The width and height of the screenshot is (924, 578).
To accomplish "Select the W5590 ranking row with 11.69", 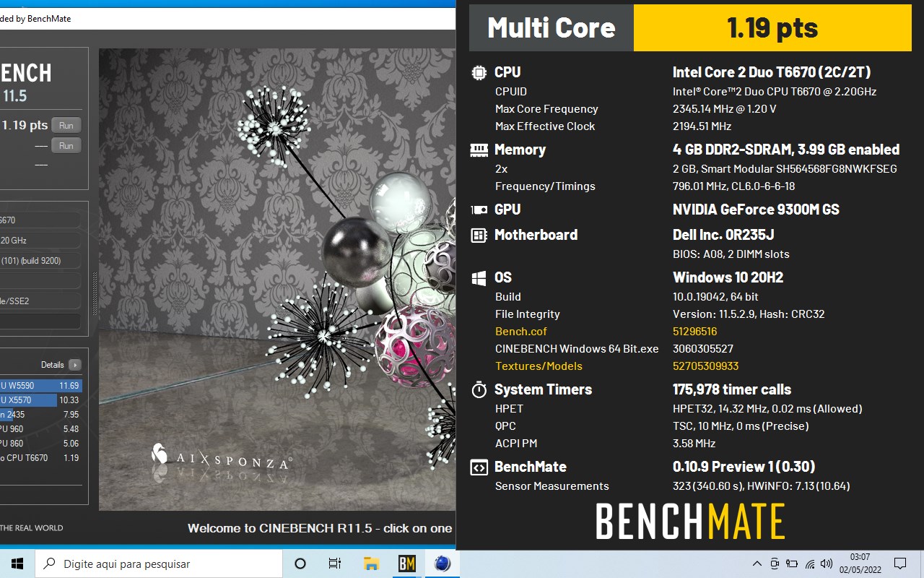I will (41, 386).
